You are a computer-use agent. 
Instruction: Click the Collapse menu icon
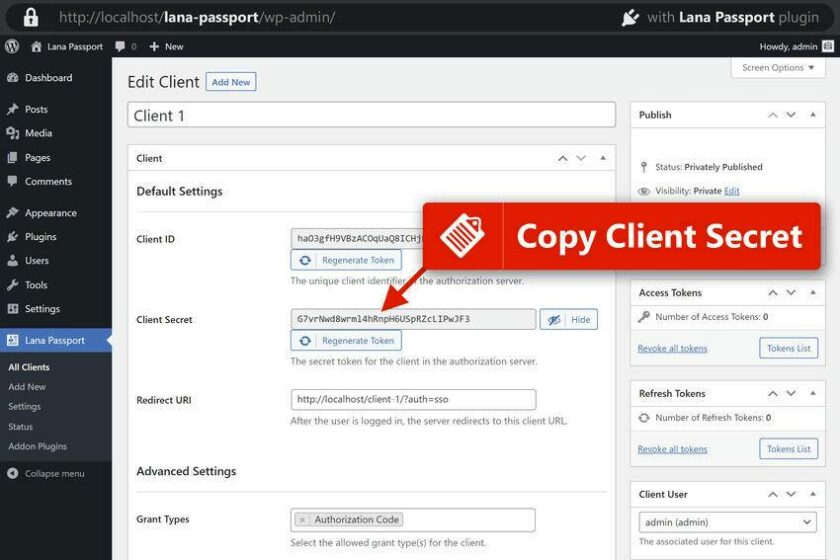tap(12, 474)
